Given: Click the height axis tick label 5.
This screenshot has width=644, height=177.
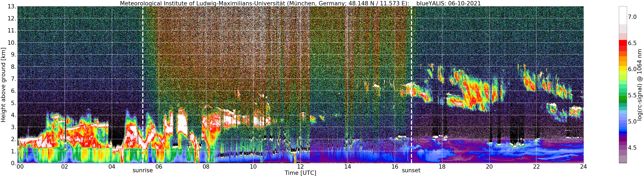Looking at the screenshot, I should pyautogui.click(x=14, y=103).
